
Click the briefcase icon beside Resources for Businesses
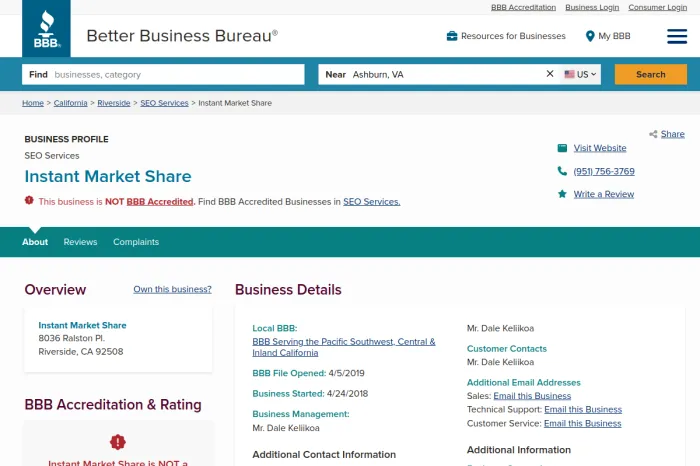(452, 36)
